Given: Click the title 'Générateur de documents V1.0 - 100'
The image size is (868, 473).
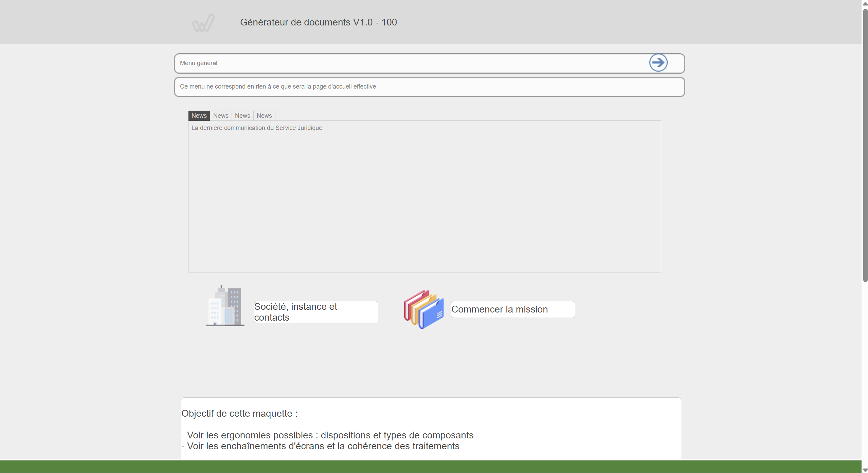Looking at the screenshot, I should coord(319,22).
